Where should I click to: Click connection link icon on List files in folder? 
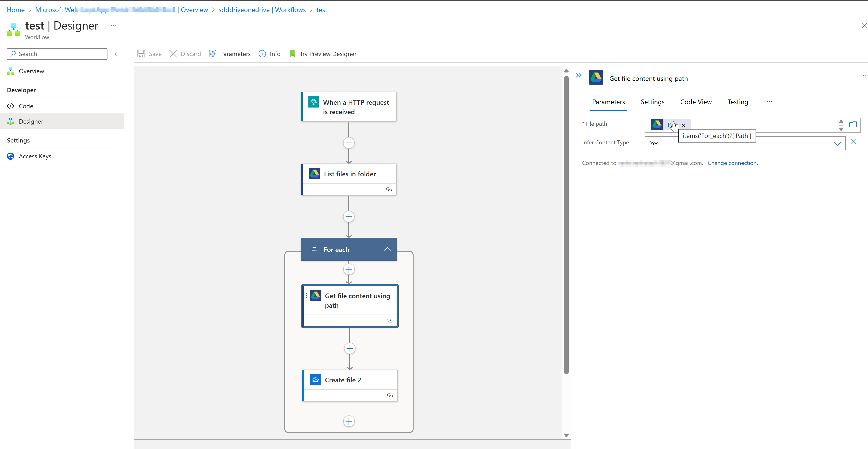click(x=389, y=190)
